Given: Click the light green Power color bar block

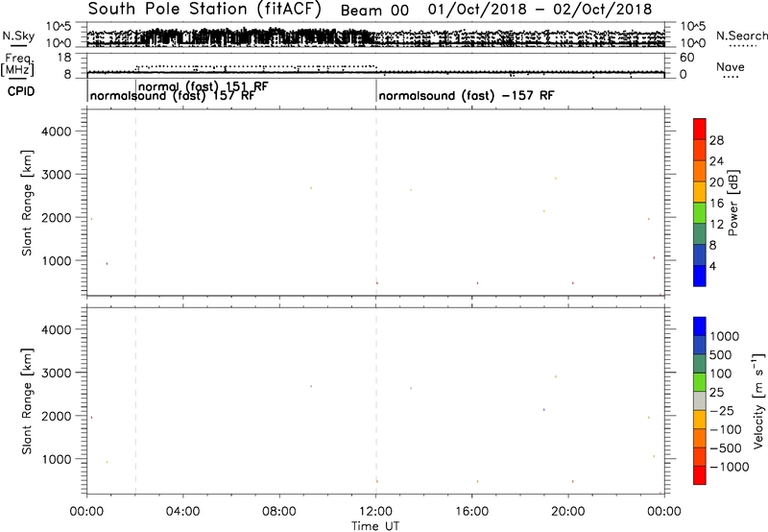Looking at the screenshot, I should [x=700, y=213].
